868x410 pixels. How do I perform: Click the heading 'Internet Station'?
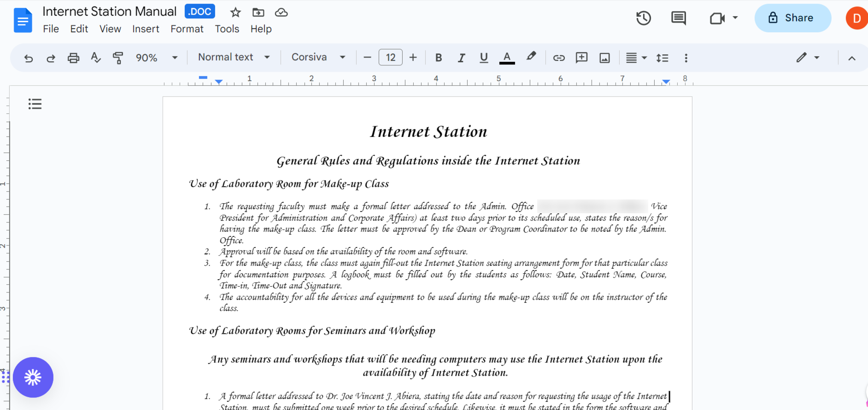(x=428, y=132)
